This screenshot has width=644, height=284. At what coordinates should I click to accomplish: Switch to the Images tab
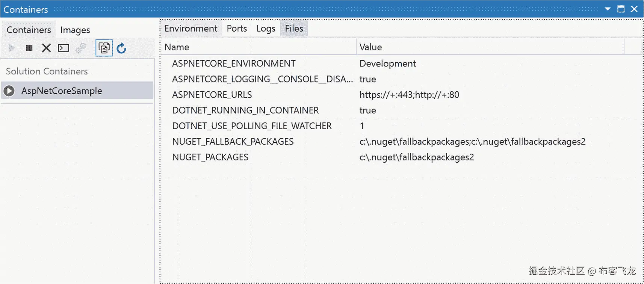click(x=75, y=30)
